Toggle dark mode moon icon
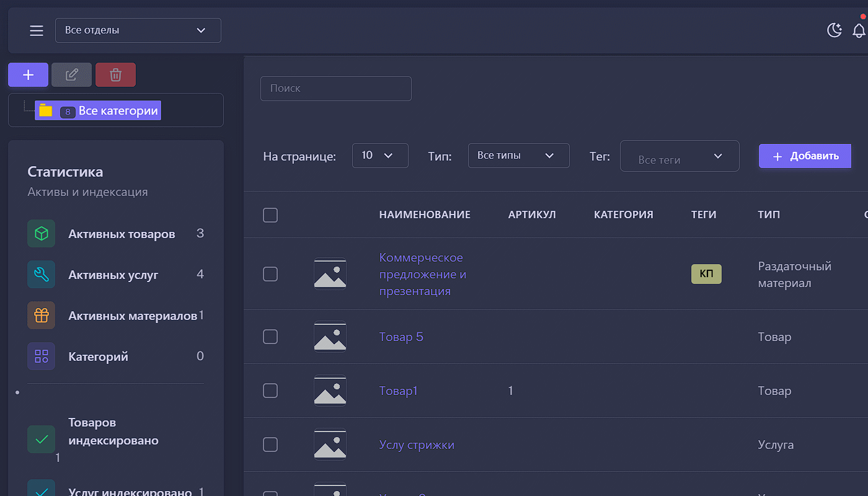Screen dimensions: 868x496 835,30
